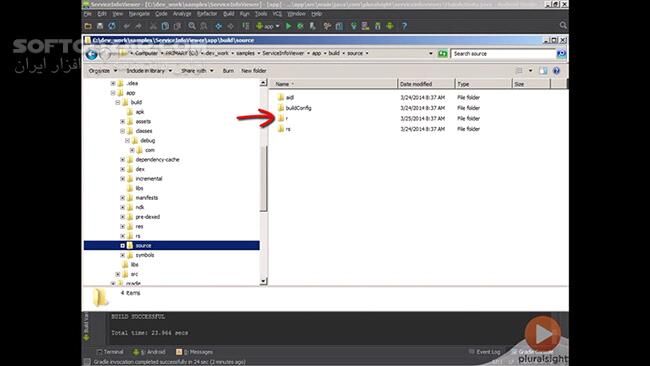Click the Search Everywhere magnifier icon
The height and width of the screenshot is (366, 650).
pos(563,25)
